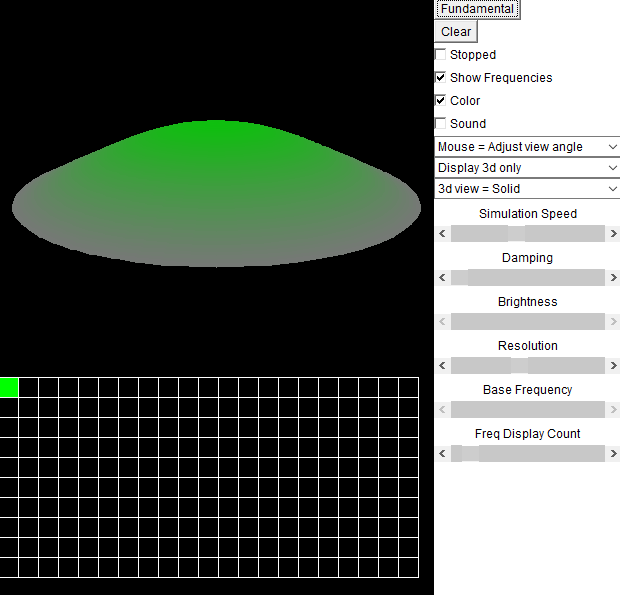Increase Simulation Speed with right arrow

pyautogui.click(x=613, y=234)
